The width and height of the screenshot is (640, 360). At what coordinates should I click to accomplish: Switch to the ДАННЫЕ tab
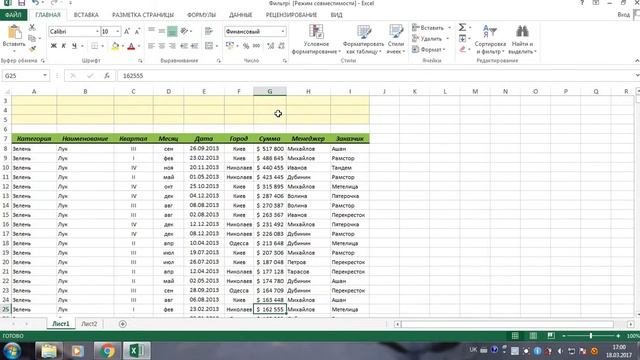coord(240,15)
